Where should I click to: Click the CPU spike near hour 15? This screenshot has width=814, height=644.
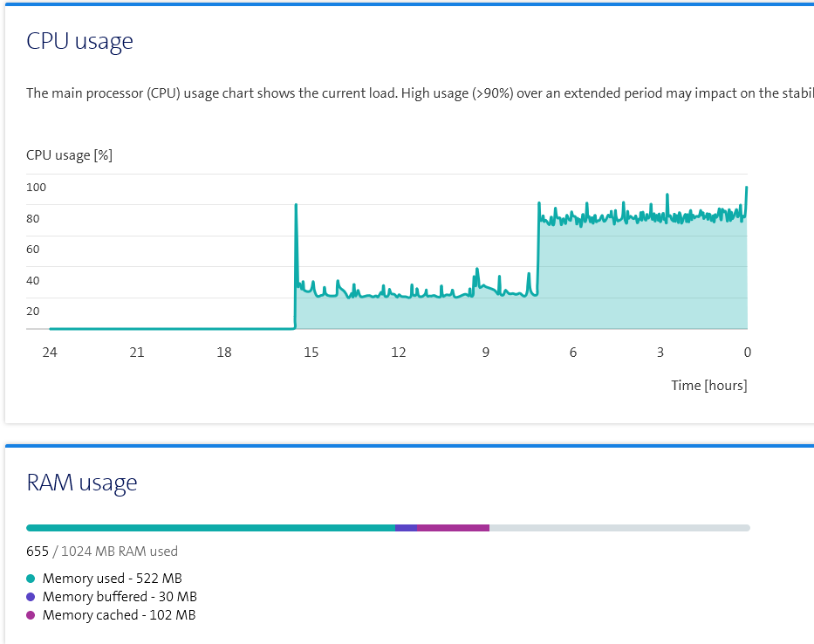(297, 206)
